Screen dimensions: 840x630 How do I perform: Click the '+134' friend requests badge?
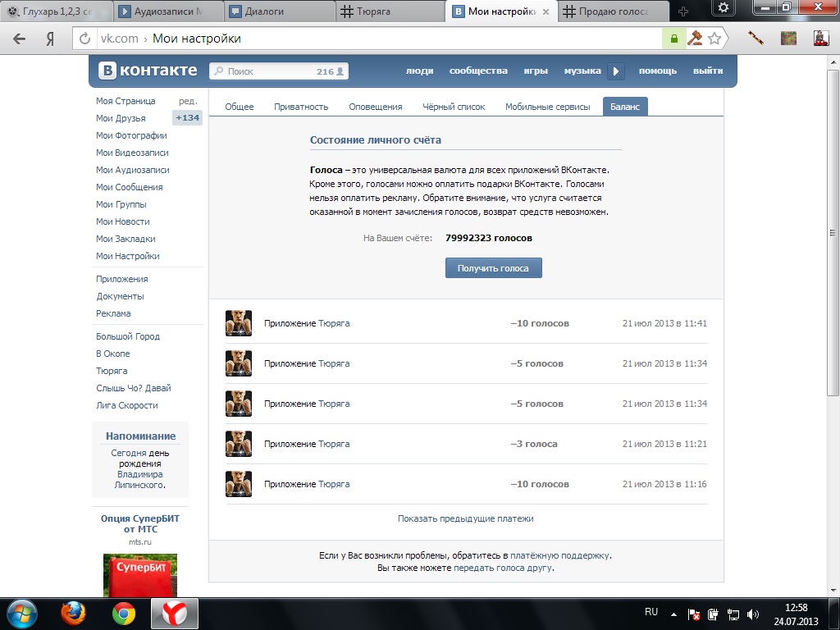(188, 118)
